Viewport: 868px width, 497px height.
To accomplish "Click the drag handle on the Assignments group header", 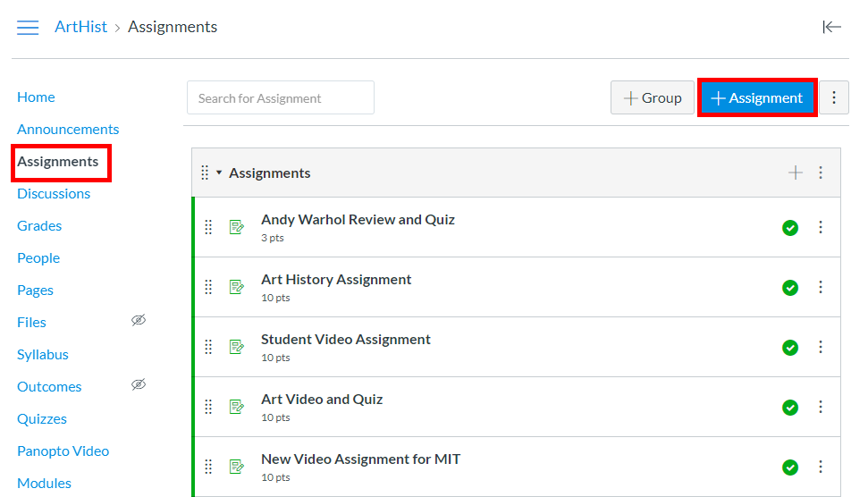I will click(x=205, y=173).
